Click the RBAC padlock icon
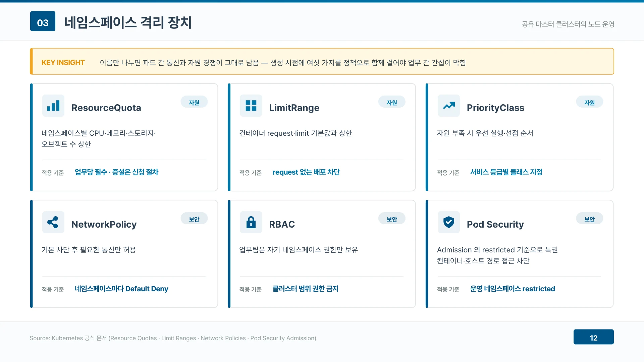Image resolution: width=644 pixels, height=362 pixels. [x=251, y=222]
